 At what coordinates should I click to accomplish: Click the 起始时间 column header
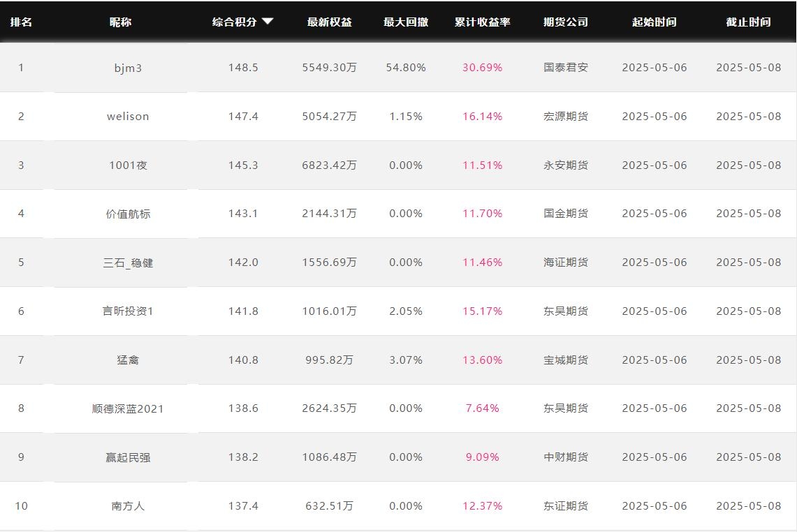pyautogui.click(x=655, y=22)
